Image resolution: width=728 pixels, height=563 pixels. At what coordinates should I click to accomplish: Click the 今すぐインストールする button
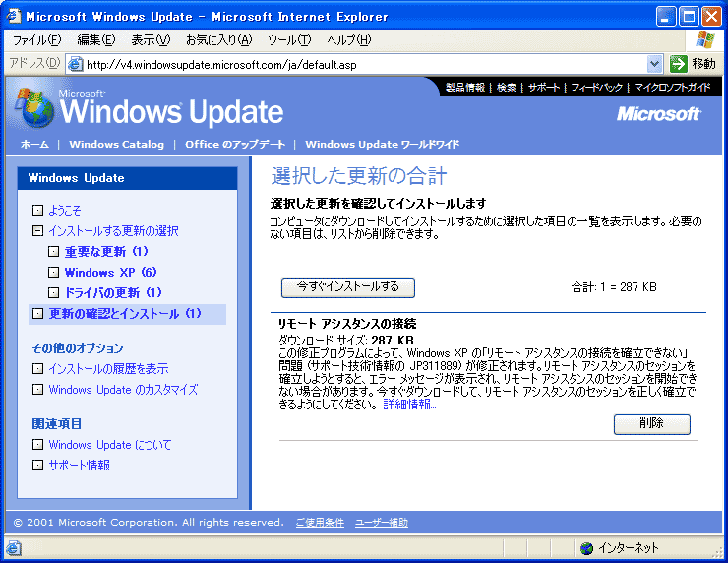pyautogui.click(x=347, y=287)
